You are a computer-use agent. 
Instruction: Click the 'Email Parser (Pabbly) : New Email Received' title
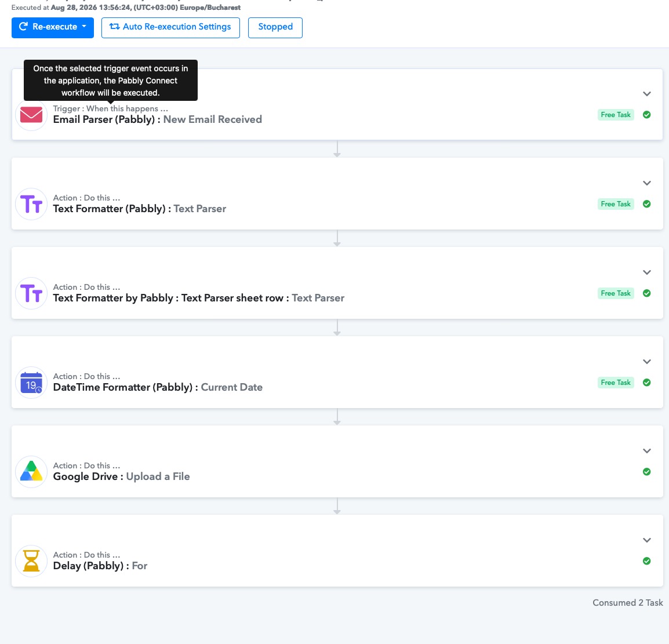[158, 119]
